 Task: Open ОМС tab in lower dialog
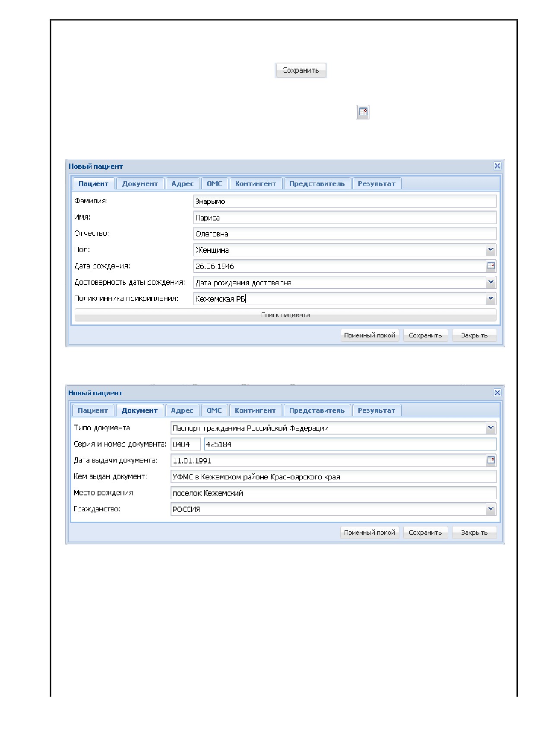click(x=214, y=410)
